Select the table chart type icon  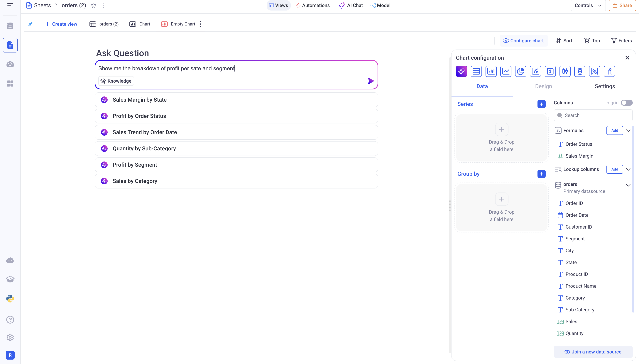pos(476,72)
